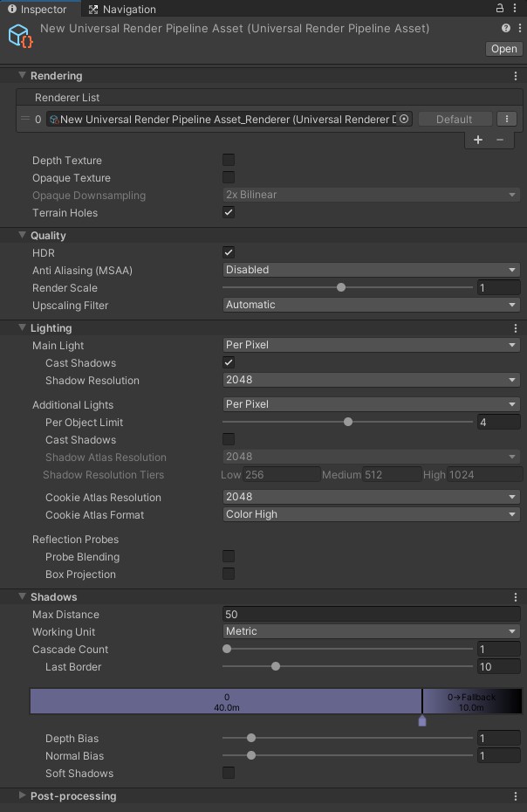Enable Soft Shadows checkbox
The height and width of the screenshot is (812, 527).
tap(229, 773)
